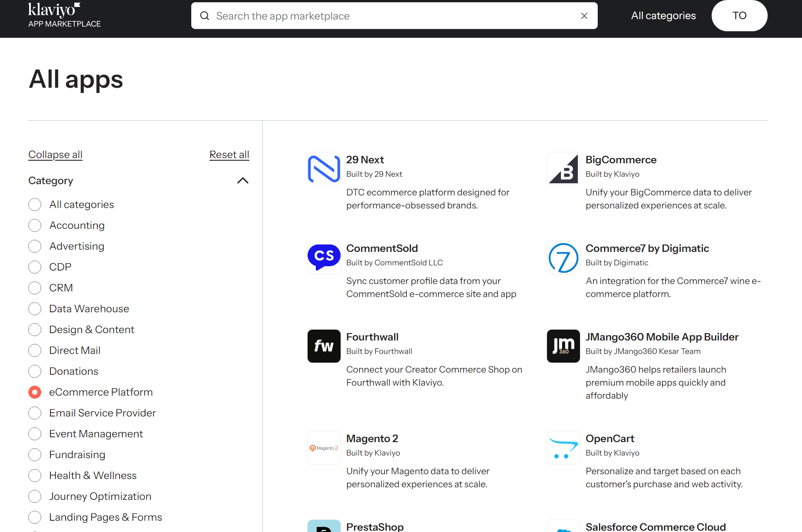Click the TO account avatar

[x=739, y=15]
